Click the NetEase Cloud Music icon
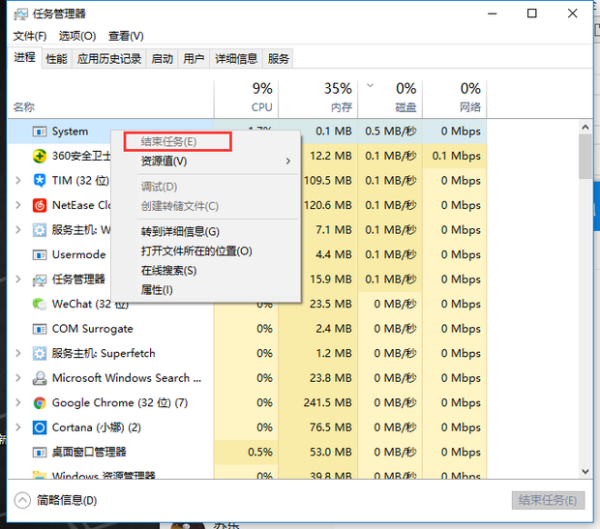This screenshot has width=600, height=529. tap(40, 205)
